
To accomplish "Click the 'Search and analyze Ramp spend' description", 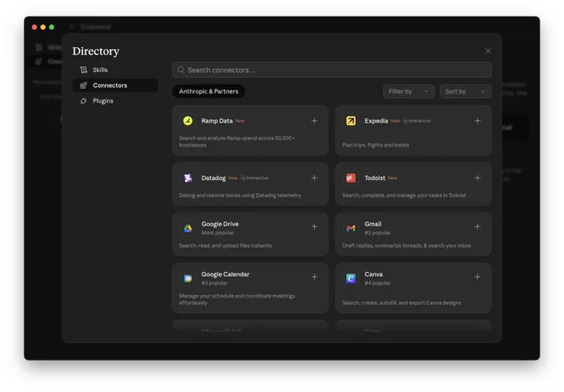I will 236,142.
